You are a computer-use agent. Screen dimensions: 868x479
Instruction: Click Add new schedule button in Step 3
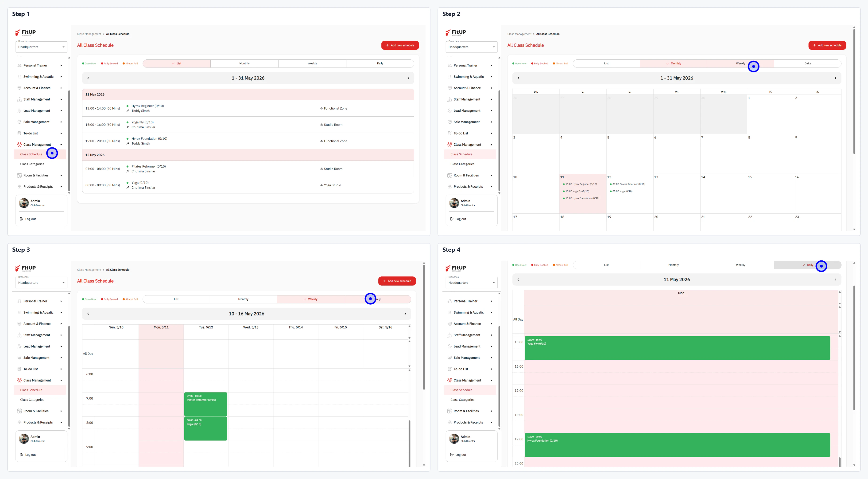(x=397, y=281)
